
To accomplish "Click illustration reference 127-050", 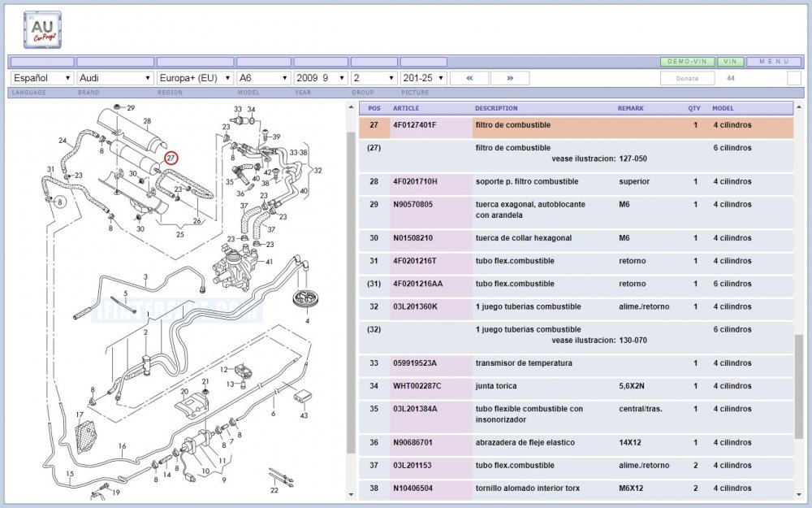I will [633, 158].
